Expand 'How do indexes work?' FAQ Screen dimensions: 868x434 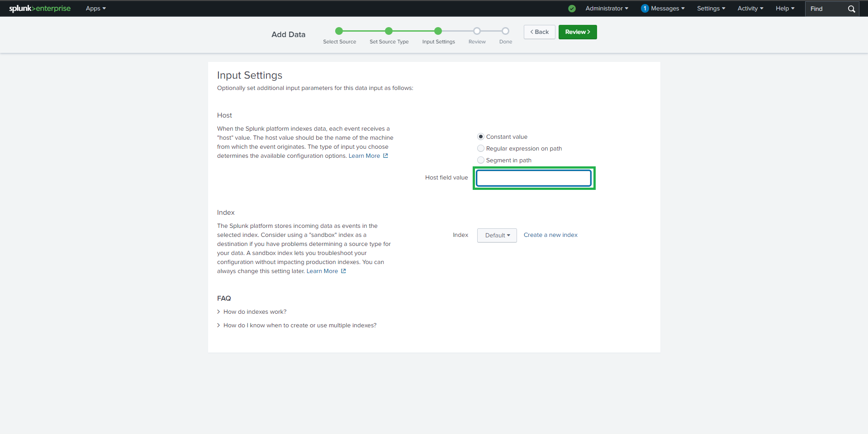pyautogui.click(x=251, y=311)
